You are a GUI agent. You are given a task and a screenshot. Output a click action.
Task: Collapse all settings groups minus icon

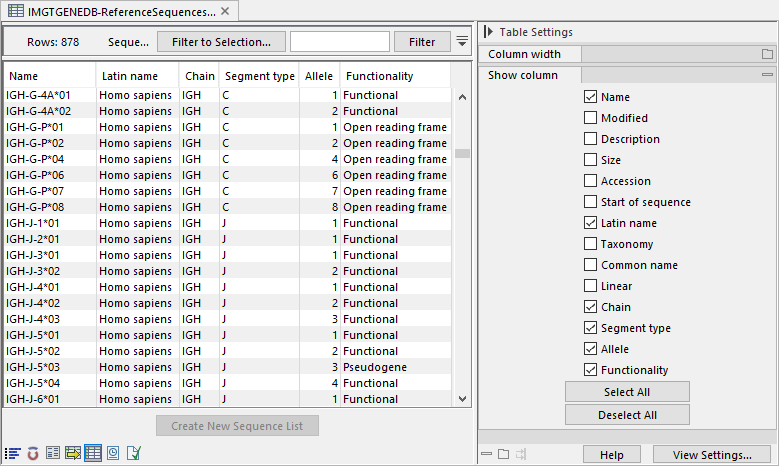(x=486, y=454)
